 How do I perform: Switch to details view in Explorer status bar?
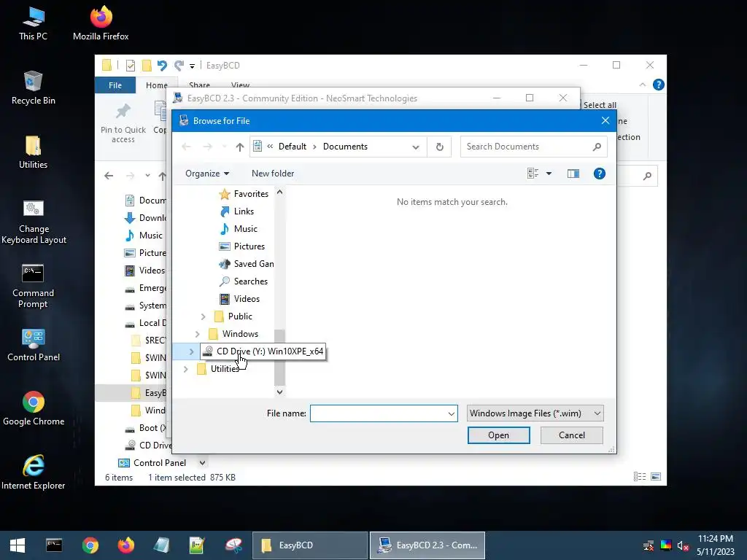639,477
